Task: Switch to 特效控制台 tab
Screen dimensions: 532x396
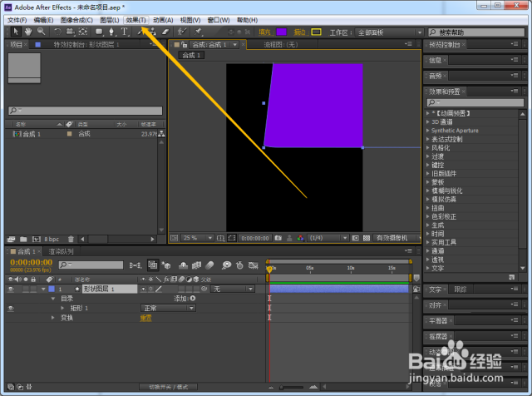Action: [86, 44]
